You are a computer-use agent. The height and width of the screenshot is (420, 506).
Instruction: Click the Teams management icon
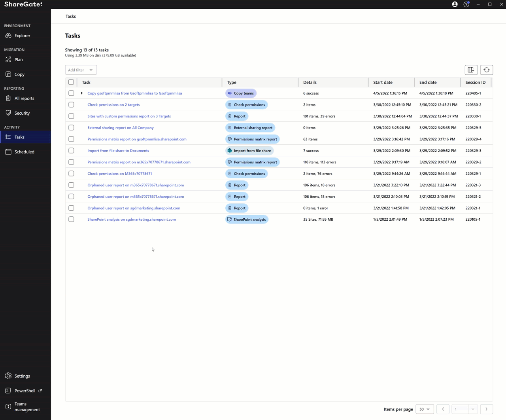coord(8,407)
